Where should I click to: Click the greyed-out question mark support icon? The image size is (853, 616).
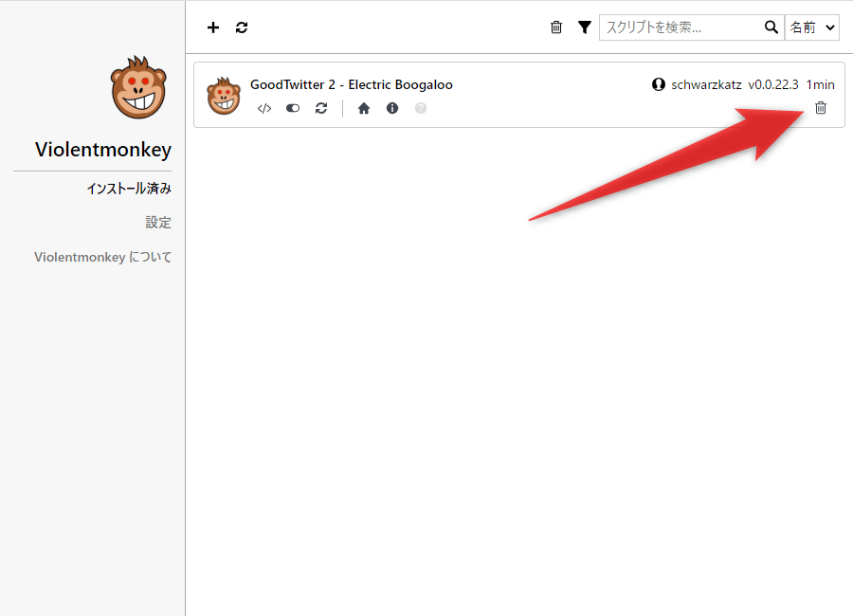(x=421, y=108)
